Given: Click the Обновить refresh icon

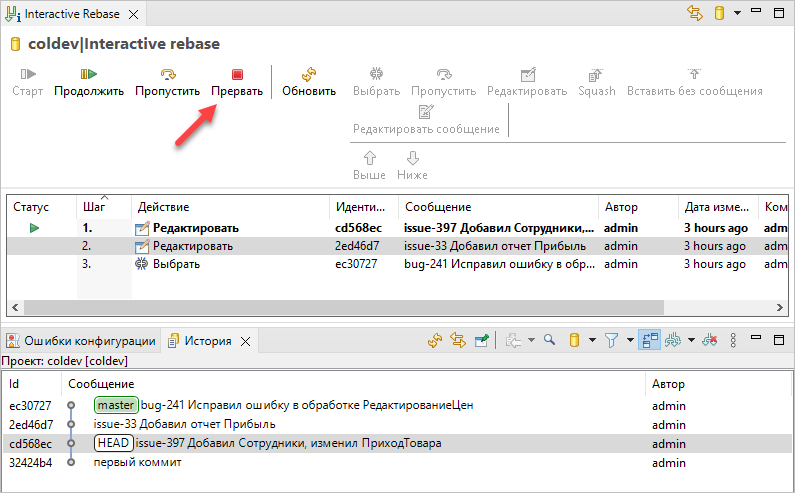Looking at the screenshot, I should (x=309, y=81).
